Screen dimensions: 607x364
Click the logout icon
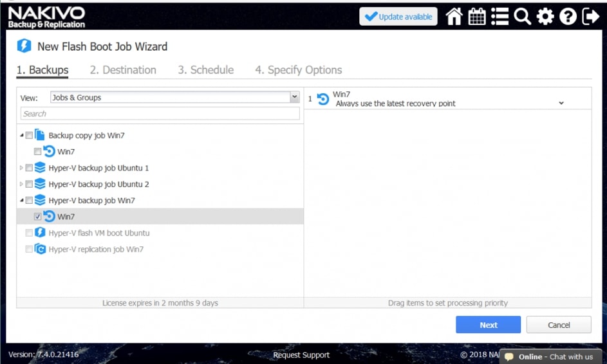[x=590, y=17]
